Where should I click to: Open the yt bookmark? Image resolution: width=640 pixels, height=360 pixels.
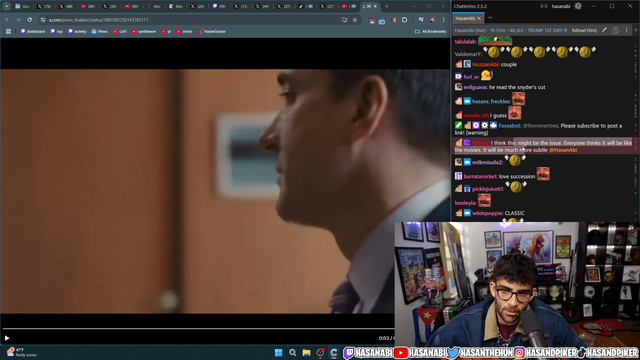pos(166,31)
